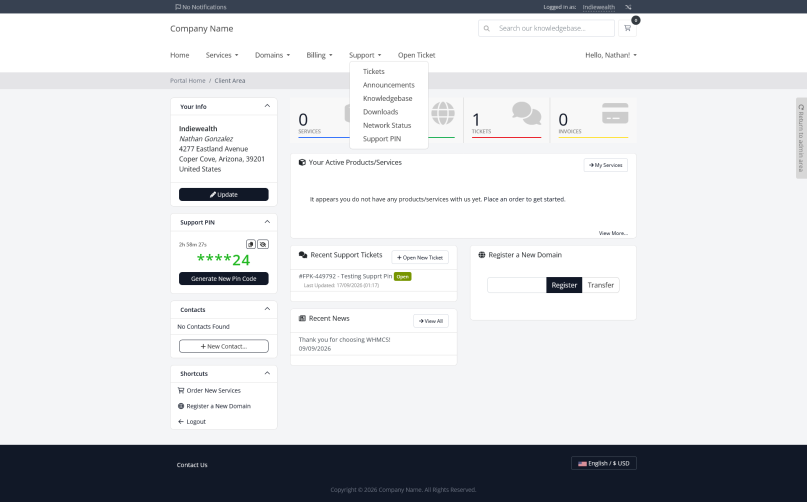Screen dimensions: 807x502
Task: Click the domain Register button
Action: pos(564,285)
